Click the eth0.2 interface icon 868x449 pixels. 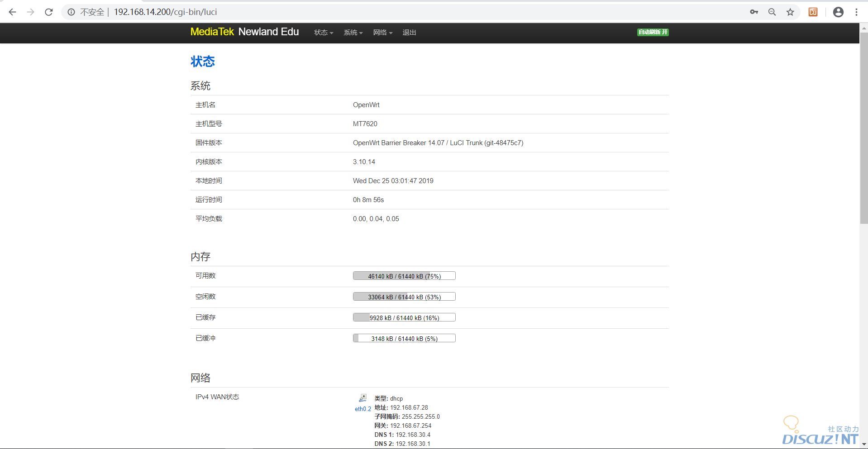362,398
